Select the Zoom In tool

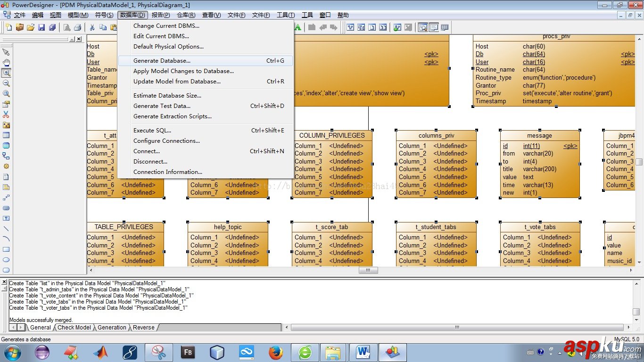pos(6,73)
